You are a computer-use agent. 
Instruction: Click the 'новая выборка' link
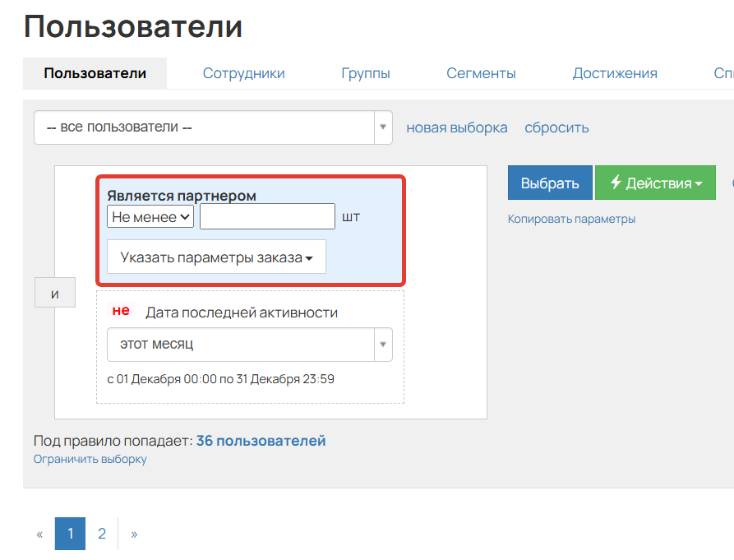(x=457, y=127)
